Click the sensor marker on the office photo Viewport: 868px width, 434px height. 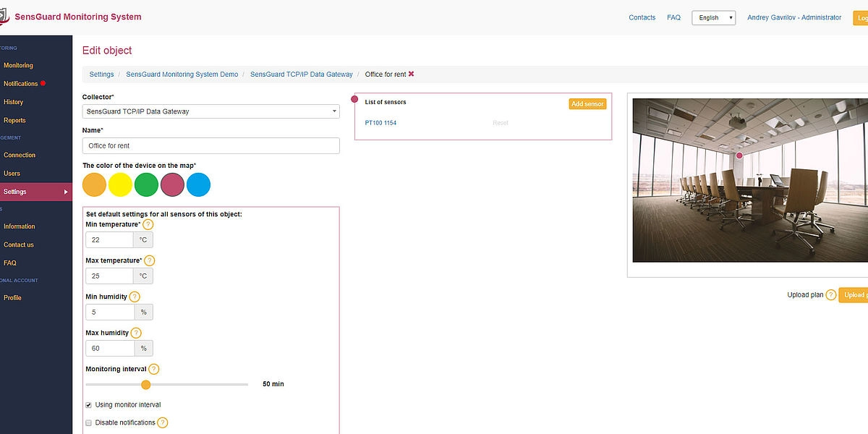[739, 156]
